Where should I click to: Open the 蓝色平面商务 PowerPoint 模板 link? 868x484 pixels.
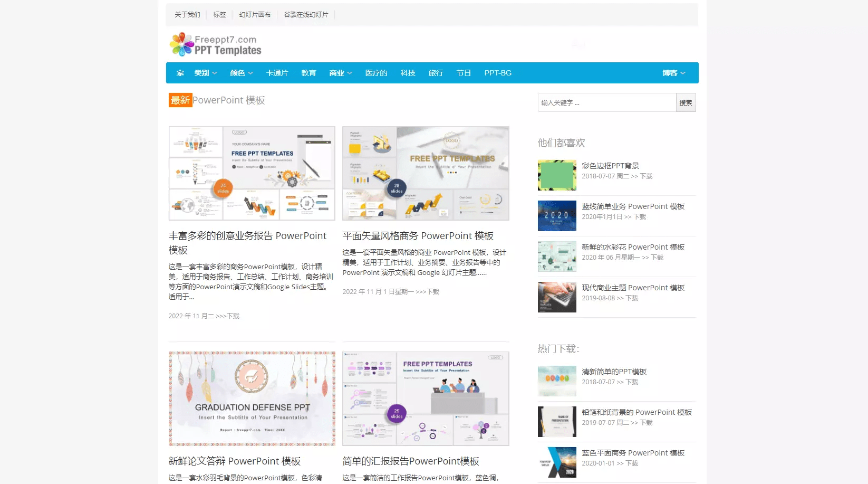pos(633,453)
